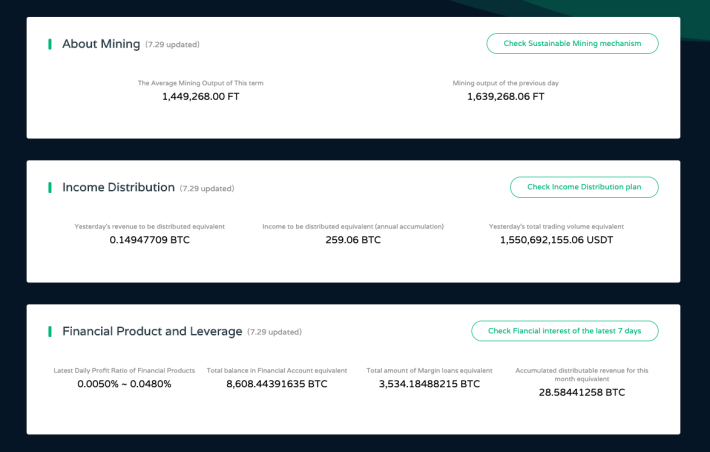Click Check Sustainable Mining mechanism button
This screenshot has width=710, height=452.
tap(572, 43)
